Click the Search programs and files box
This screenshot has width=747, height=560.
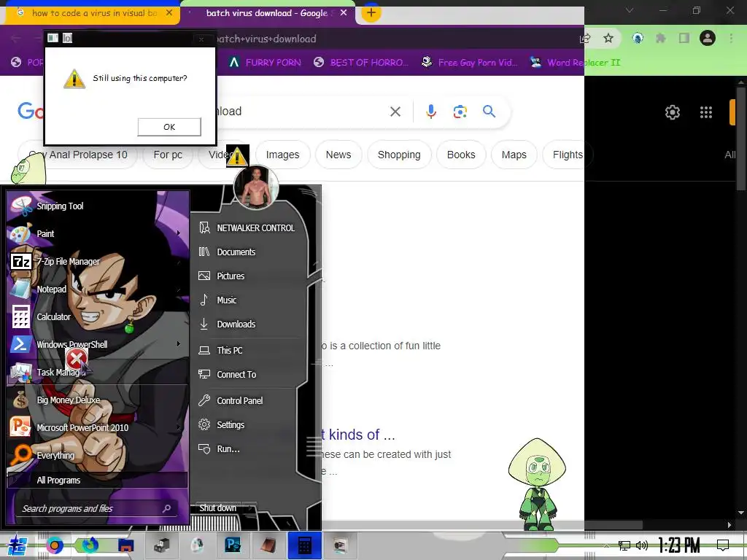pos(97,508)
